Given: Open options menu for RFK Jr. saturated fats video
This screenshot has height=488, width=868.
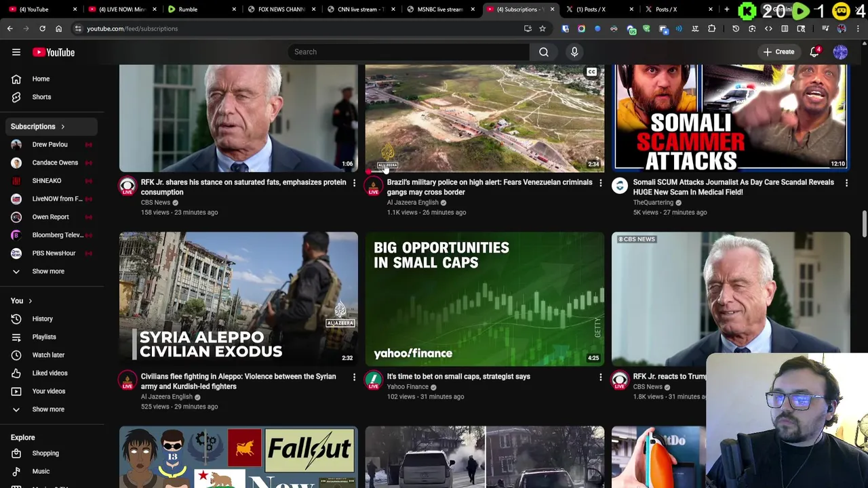Looking at the screenshot, I should (354, 182).
